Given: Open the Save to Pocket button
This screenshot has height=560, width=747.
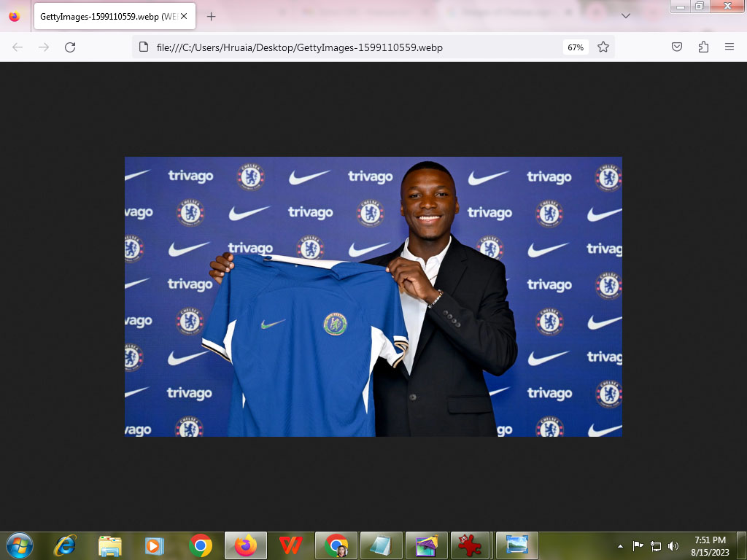Looking at the screenshot, I should click(x=677, y=47).
